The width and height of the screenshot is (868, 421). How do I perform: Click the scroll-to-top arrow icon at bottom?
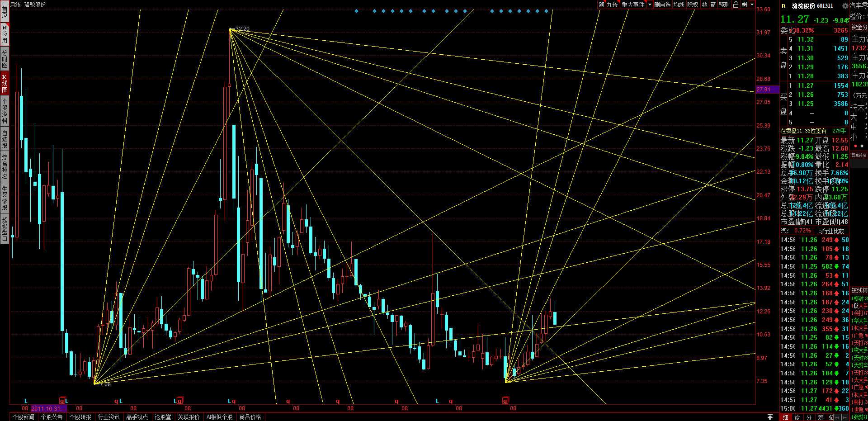[x=770, y=416]
